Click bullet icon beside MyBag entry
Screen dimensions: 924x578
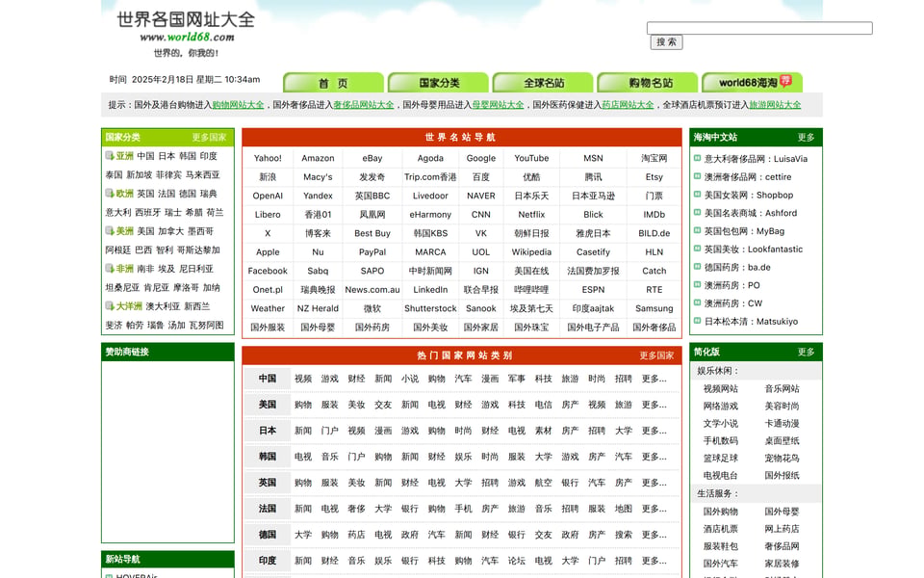coord(697,230)
